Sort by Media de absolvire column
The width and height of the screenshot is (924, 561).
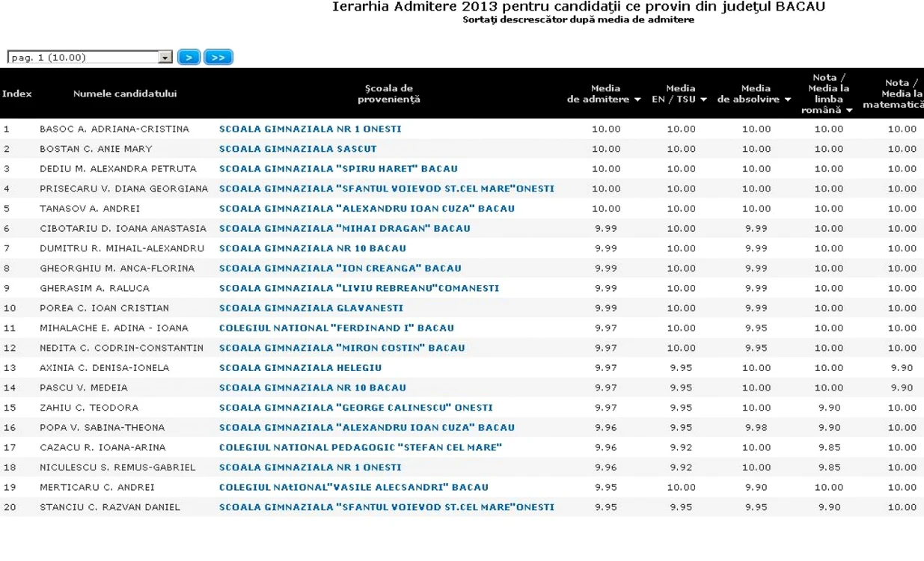click(755, 93)
